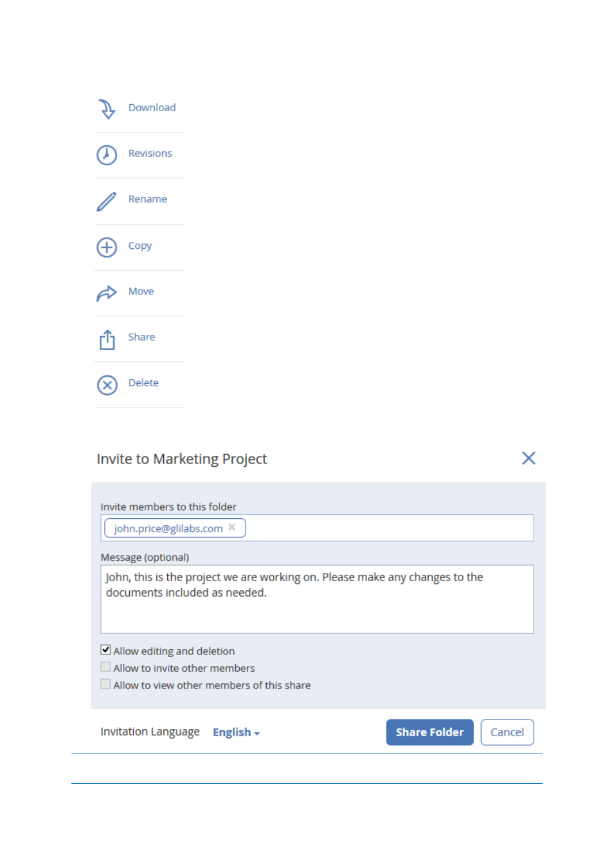Choose the Move arrow icon
The width and height of the screenshot is (614, 868).
click(x=107, y=293)
